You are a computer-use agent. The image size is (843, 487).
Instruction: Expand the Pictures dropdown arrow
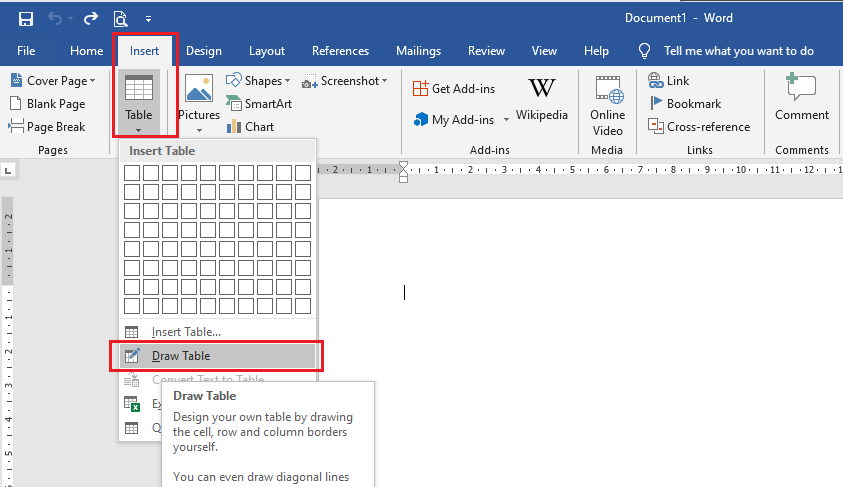tap(199, 130)
